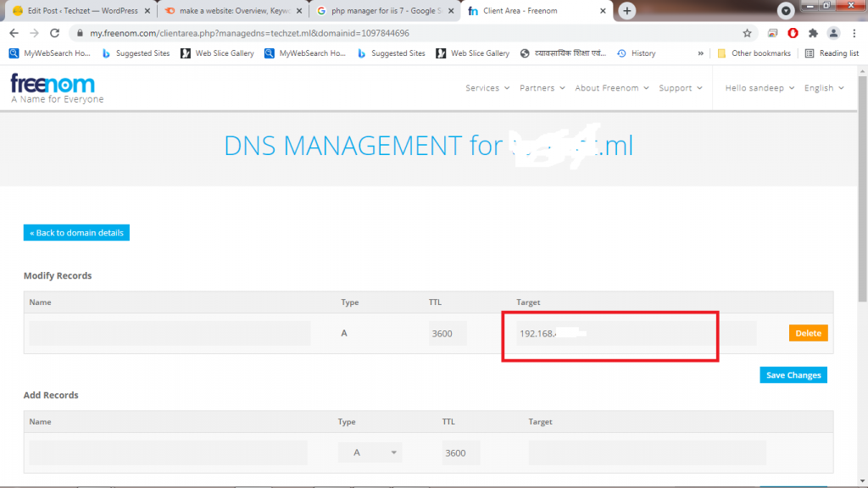This screenshot has width=868, height=488.
Task: Open the History bookmark
Action: click(636, 53)
